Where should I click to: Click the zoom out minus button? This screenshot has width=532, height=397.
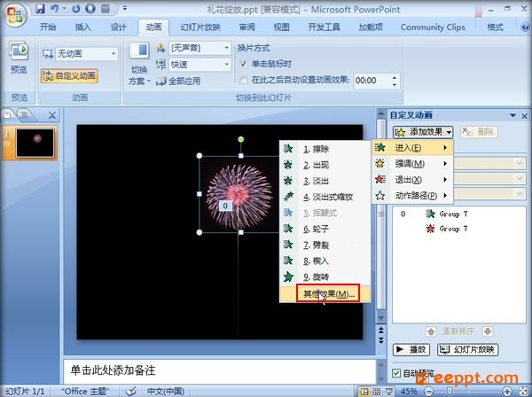point(429,392)
